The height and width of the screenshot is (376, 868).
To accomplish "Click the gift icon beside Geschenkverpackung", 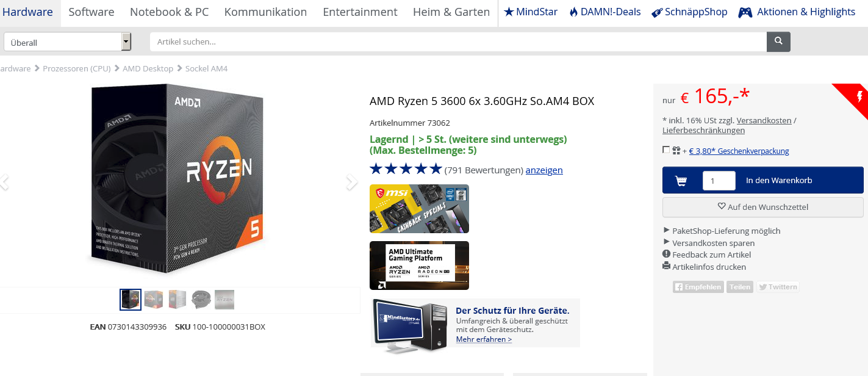I will (x=676, y=150).
